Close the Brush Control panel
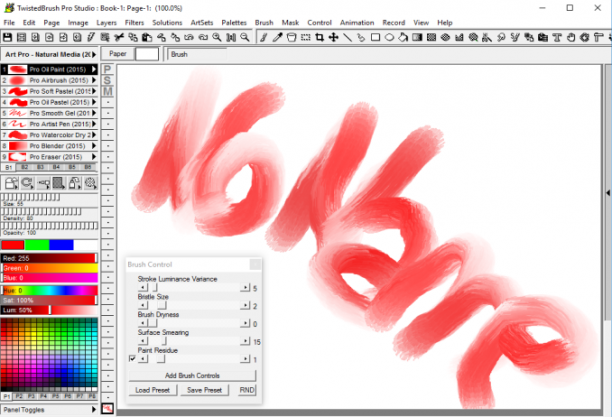 coord(255,264)
